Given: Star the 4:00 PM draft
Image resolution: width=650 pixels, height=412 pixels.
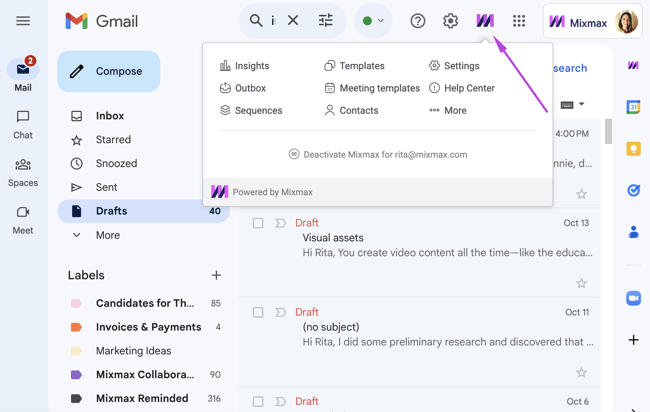Looking at the screenshot, I should click(x=581, y=194).
